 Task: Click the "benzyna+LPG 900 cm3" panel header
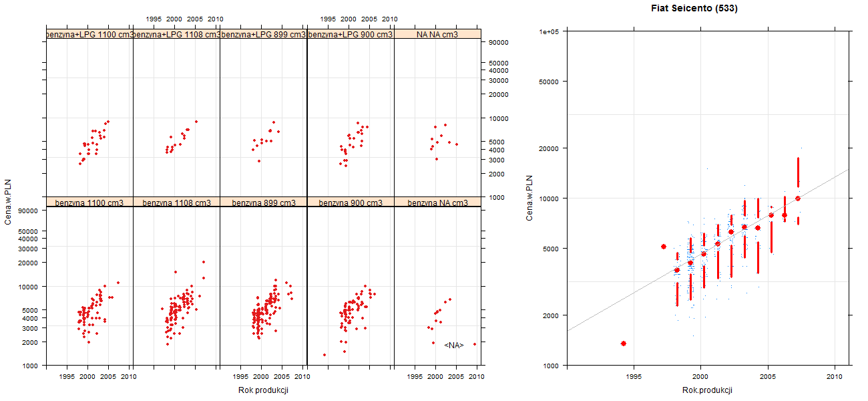click(x=351, y=34)
